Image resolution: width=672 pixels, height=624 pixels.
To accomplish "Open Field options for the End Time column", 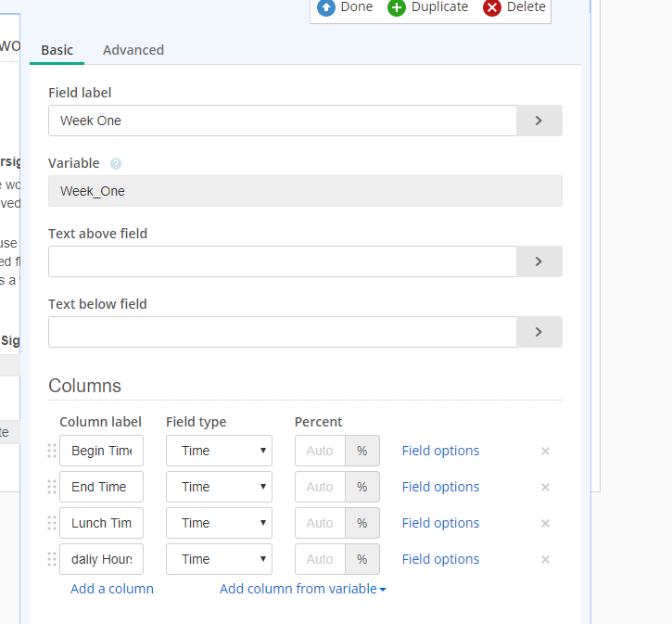I will click(440, 487).
